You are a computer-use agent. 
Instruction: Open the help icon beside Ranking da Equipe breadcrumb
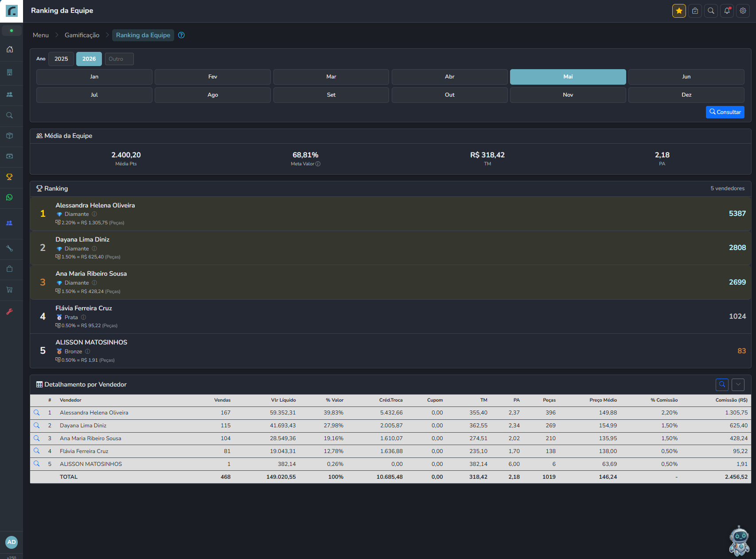(181, 35)
